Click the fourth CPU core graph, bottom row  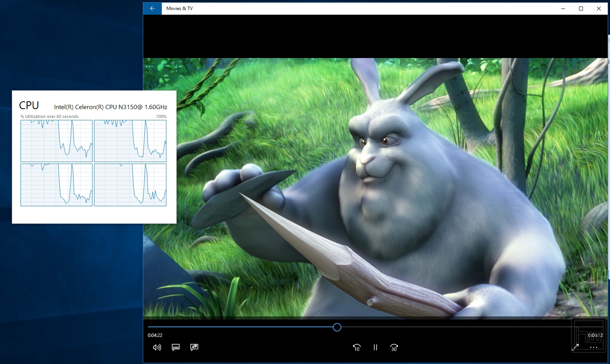(130, 185)
